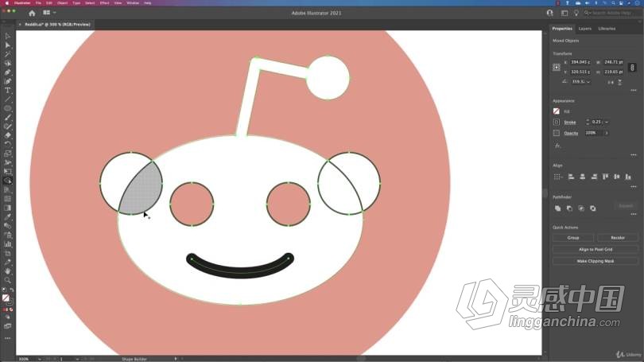Select the Zoom tool
Screen dimensions: 644x362
[x=7, y=280]
